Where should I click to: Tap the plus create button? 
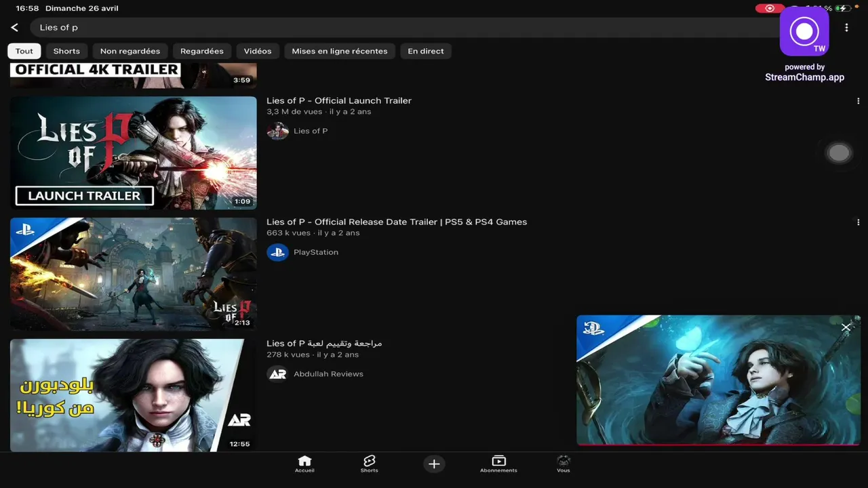(434, 464)
